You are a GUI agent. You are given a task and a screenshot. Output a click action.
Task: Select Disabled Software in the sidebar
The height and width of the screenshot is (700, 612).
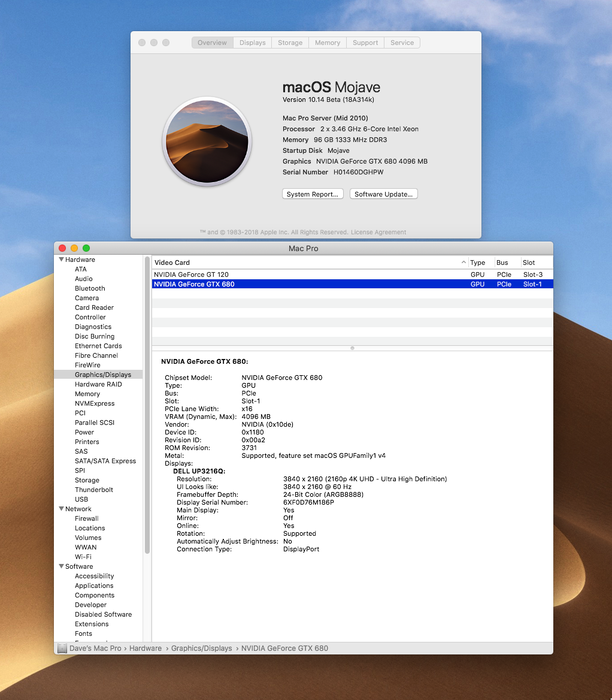pos(103,614)
